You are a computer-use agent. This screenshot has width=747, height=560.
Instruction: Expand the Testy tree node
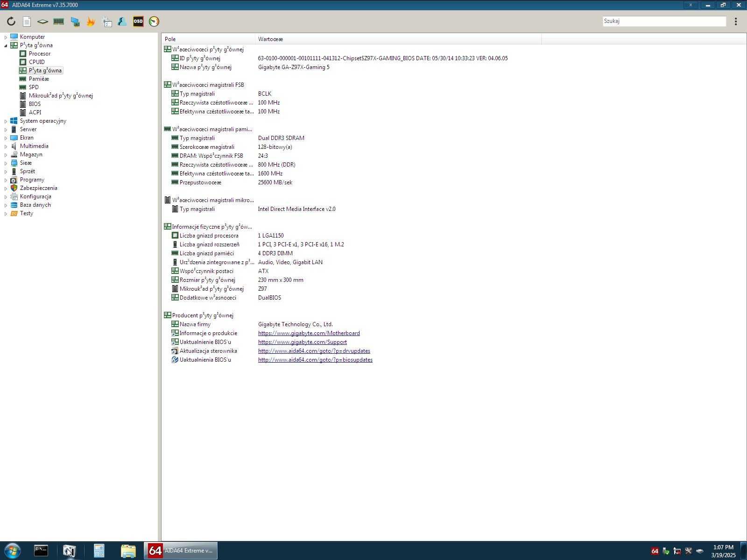(x=6, y=213)
